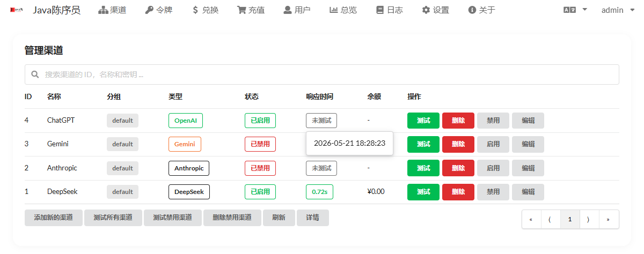Click 已启用 status of DeepSeek
Viewport: 644px width, 254px height.
pos(260,192)
